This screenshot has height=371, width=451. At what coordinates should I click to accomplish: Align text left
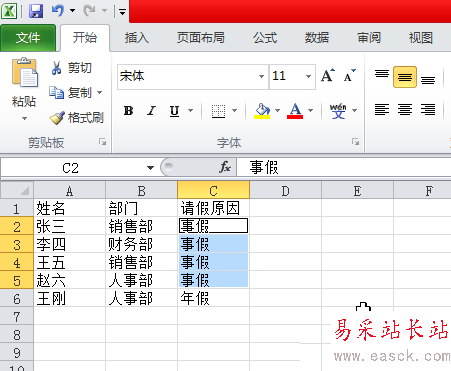[x=382, y=110]
